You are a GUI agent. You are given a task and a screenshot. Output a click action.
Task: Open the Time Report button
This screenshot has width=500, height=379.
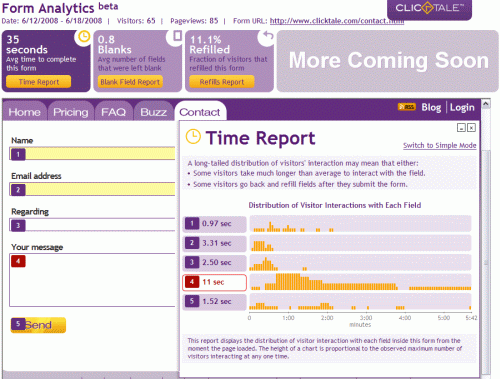(38, 82)
